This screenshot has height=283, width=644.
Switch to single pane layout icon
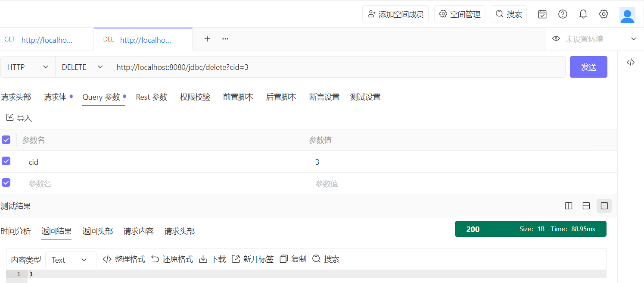(x=604, y=206)
